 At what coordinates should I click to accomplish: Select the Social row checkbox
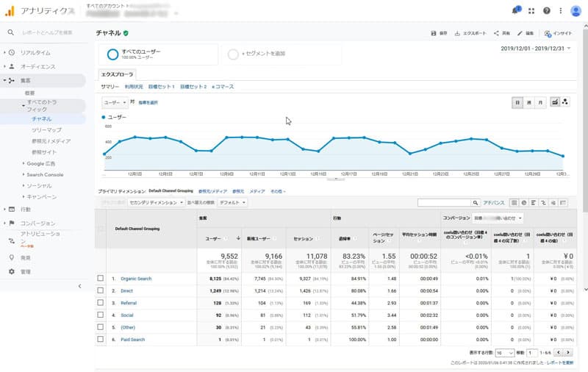coord(101,315)
